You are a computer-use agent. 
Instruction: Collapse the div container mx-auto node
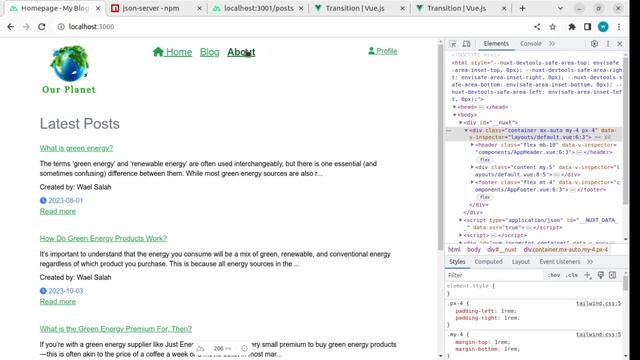coord(466,130)
